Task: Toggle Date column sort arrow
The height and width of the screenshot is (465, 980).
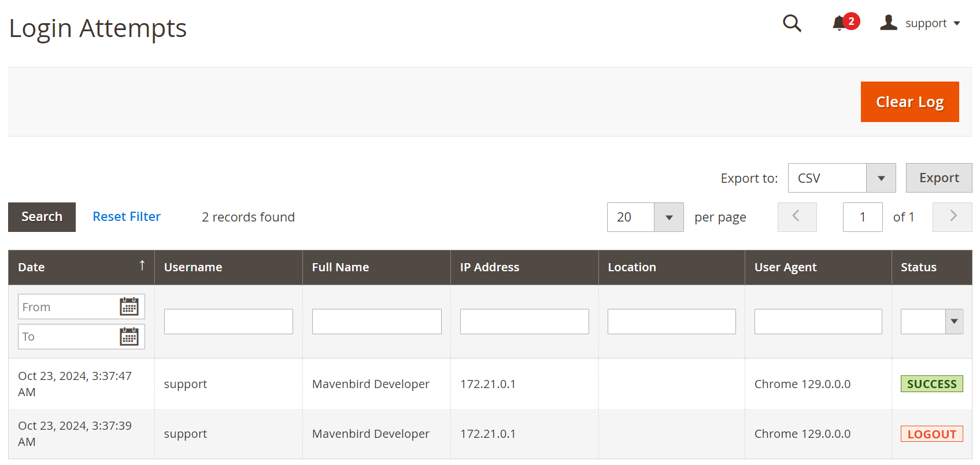Action: [x=142, y=265]
